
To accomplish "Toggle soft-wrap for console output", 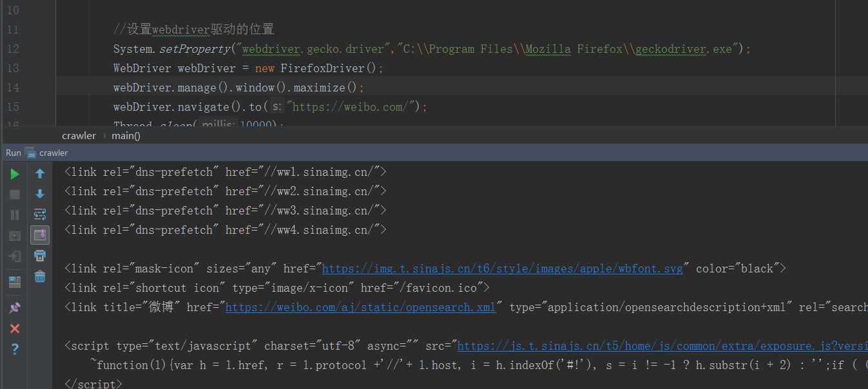I will click(x=40, y=214).
